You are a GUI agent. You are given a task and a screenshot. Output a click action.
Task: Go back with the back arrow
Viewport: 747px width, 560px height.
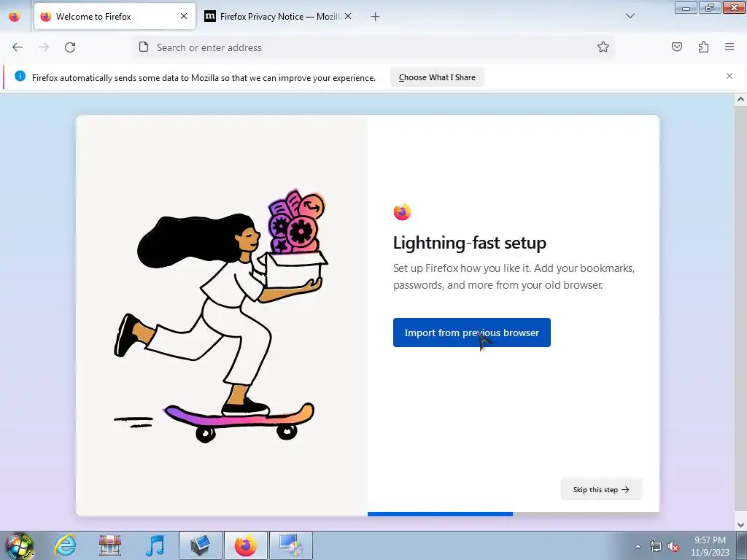coord(18,47)
